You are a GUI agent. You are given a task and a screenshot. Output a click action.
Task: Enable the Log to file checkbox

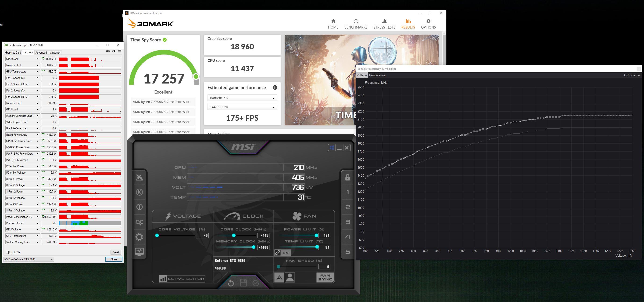[x=7, y=252]
